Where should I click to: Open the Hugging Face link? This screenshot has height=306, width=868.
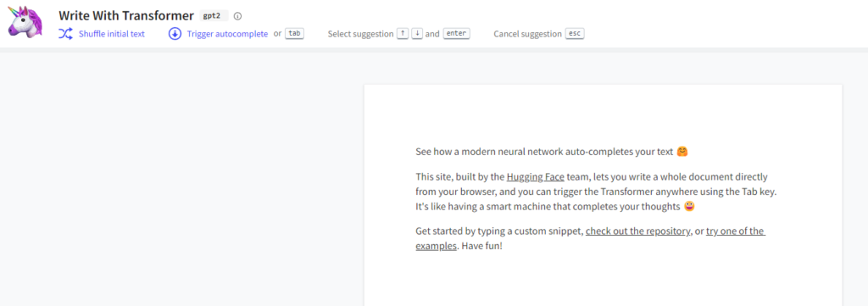(x=536, y=177)
